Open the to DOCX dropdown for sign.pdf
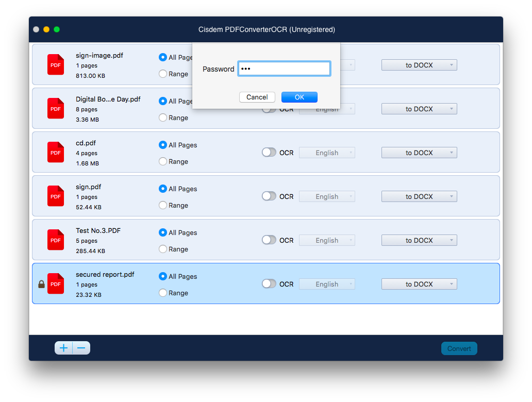The height and width of the screenshot is (402, 532). click(419, 196)
